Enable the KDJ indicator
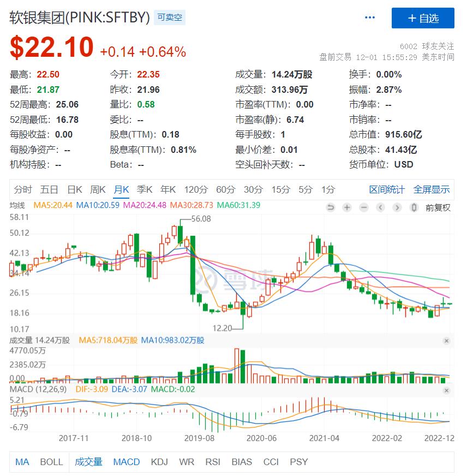The width and height of the screenshot is (467, 476). 160,462
